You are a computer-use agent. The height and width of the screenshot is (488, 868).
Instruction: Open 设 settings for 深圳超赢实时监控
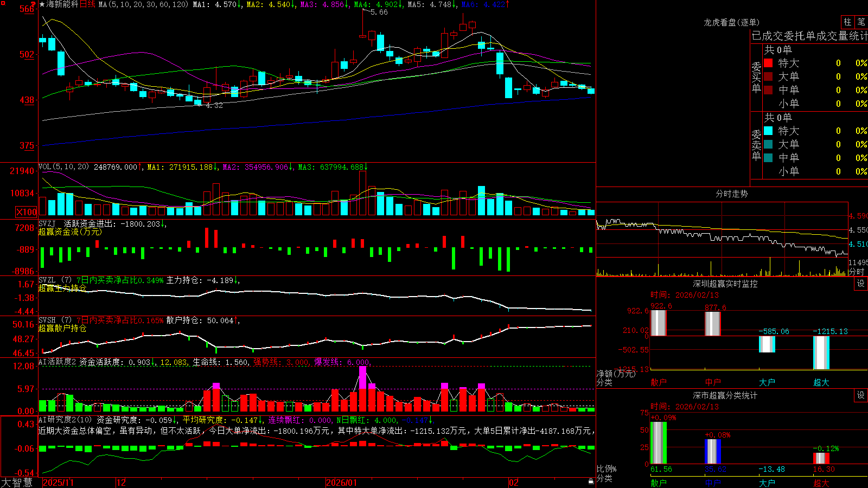click(x=861, y=284)
